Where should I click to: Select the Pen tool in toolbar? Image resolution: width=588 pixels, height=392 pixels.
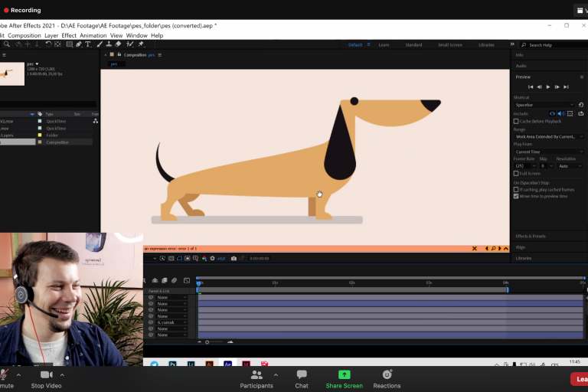tap(79, 44)
